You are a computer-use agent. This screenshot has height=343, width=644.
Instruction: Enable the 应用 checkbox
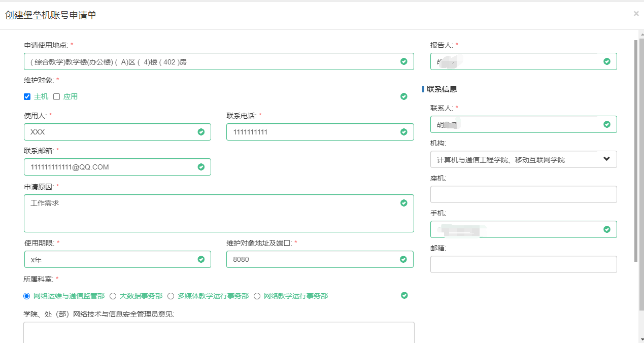(x=57, y=97)
